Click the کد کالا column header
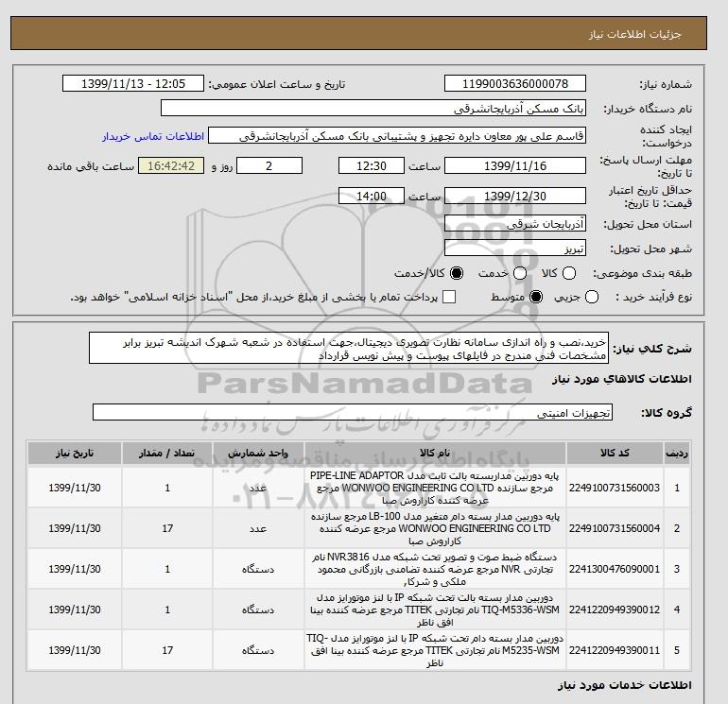 click(x=615, y=454)
